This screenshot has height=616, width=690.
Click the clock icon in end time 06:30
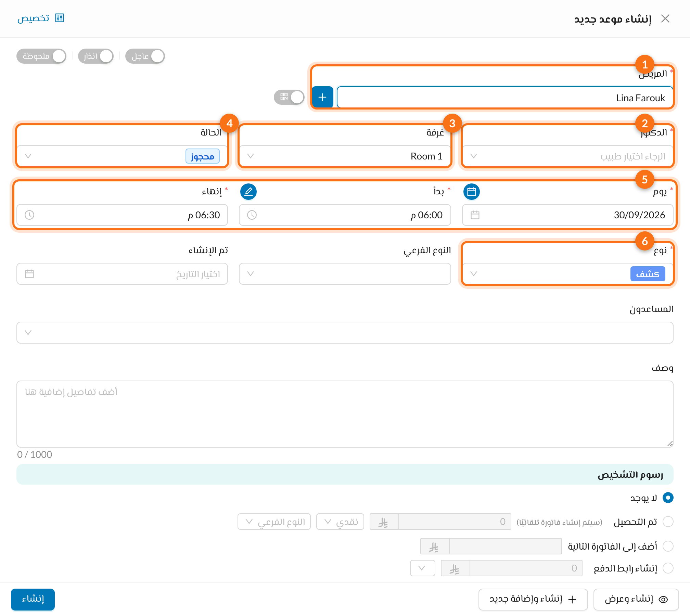click(x=29, y=215)
